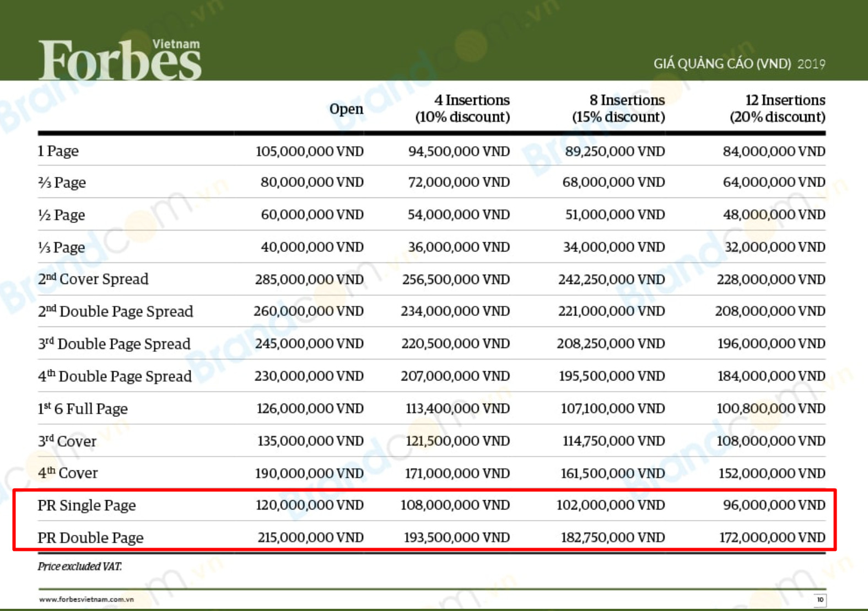Click the www.forbesvietnam.com.vn link
The image size is (868, 611).
(87, 599)
